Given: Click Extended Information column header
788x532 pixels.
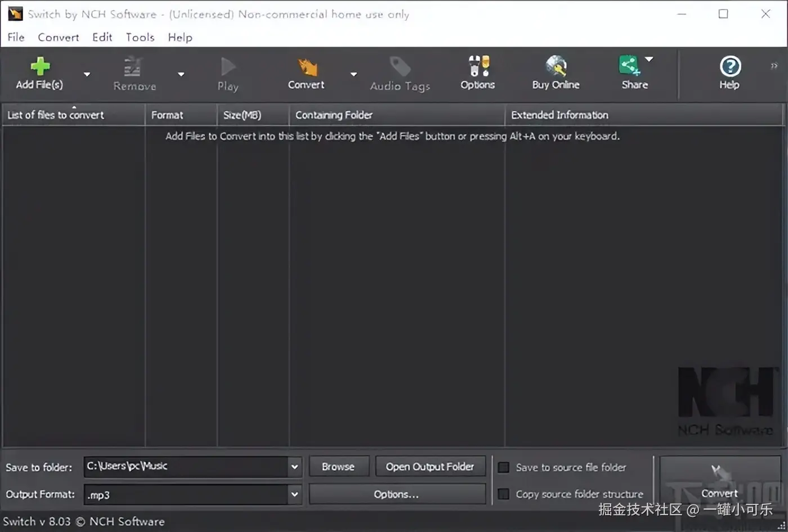Looking at the screenshot, I should pos(644,115).
